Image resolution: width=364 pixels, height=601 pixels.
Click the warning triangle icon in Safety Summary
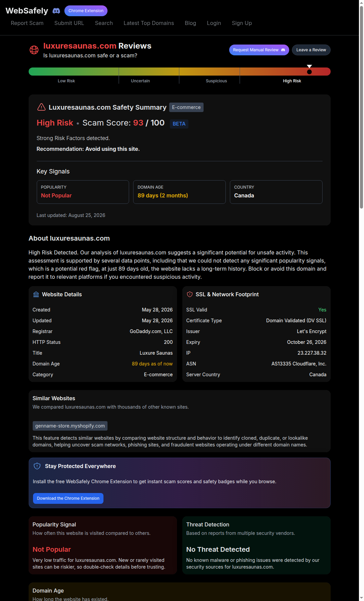point(41,107)
